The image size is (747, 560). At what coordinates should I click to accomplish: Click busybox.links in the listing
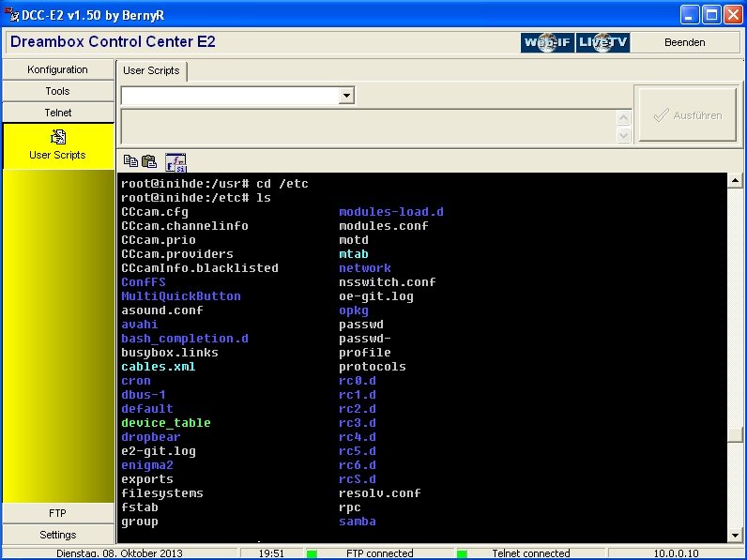170,353
